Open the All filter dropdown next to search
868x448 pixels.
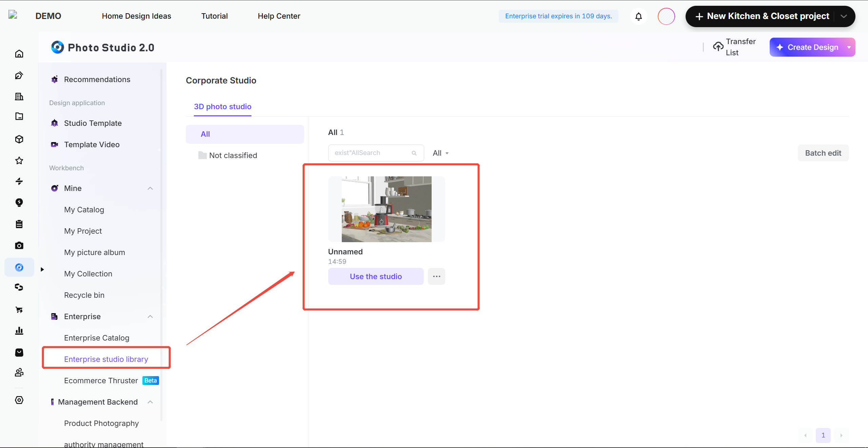coord(441,153)
